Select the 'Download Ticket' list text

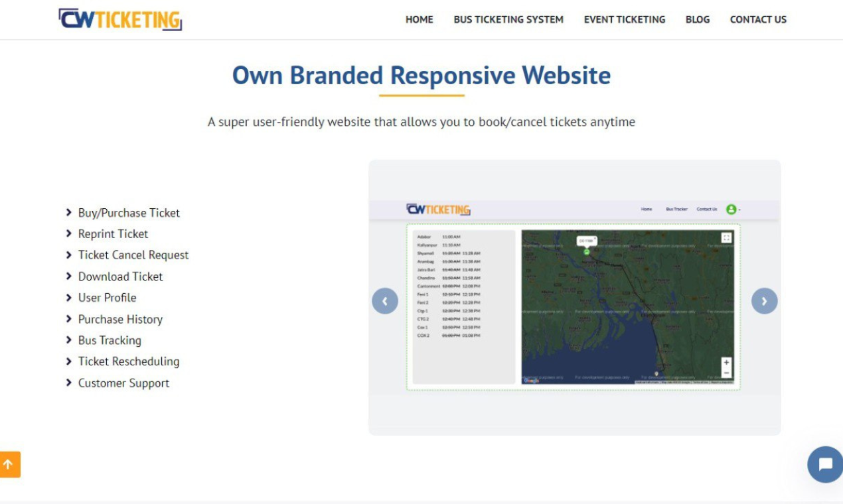pos(120,277)
